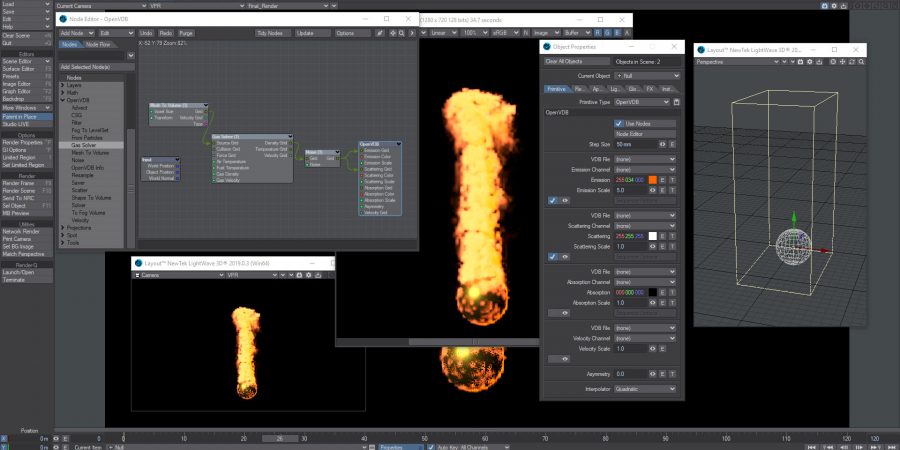Click the Tidy Nodes button

[x=272, y=33]
